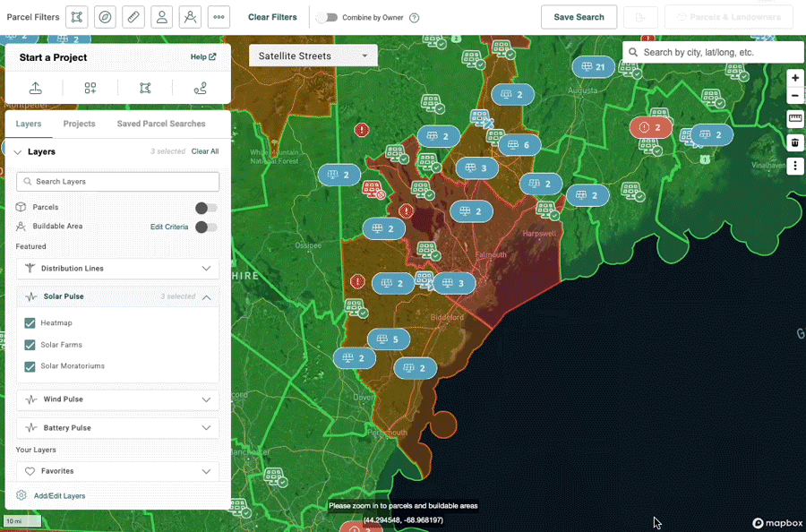
Task: Uncheck the Heatmap checkbox
Action: pos(30,322)
